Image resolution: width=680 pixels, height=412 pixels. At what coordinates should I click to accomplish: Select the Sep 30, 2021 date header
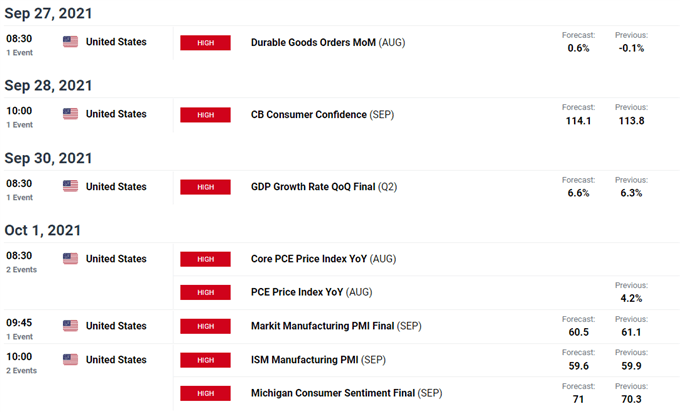(x=48, y=158)
